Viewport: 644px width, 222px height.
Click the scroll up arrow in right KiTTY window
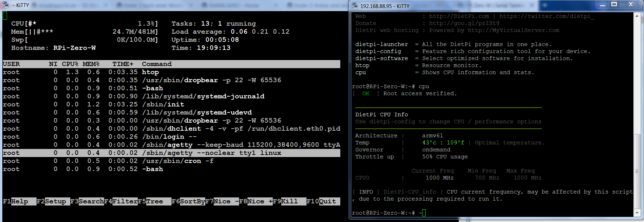pos(637,16)
